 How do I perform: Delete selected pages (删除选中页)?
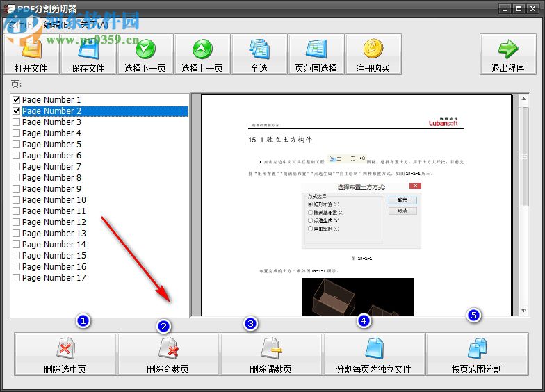click(65, 354)
